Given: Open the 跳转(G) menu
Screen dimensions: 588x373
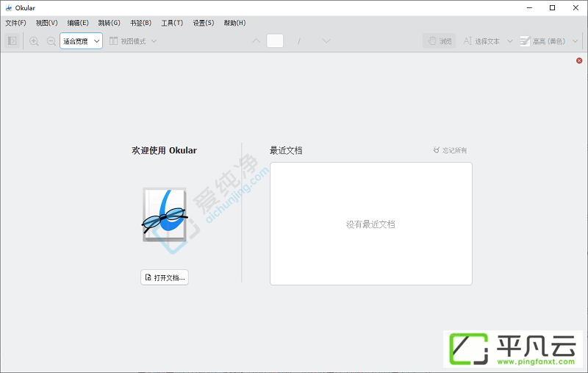Looking at the screenshot, I should tap(109, 23).
